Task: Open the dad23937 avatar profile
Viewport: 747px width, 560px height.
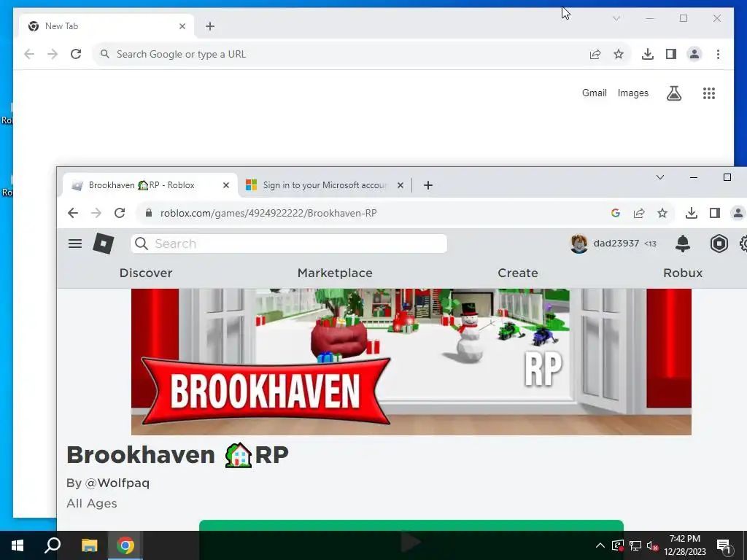Action: click(x=578, y=244)
